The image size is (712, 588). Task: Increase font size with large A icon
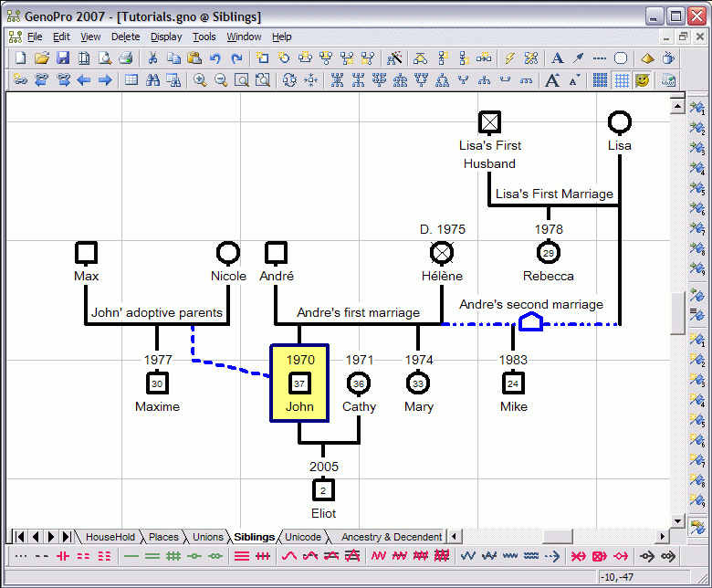pos(552,80)
